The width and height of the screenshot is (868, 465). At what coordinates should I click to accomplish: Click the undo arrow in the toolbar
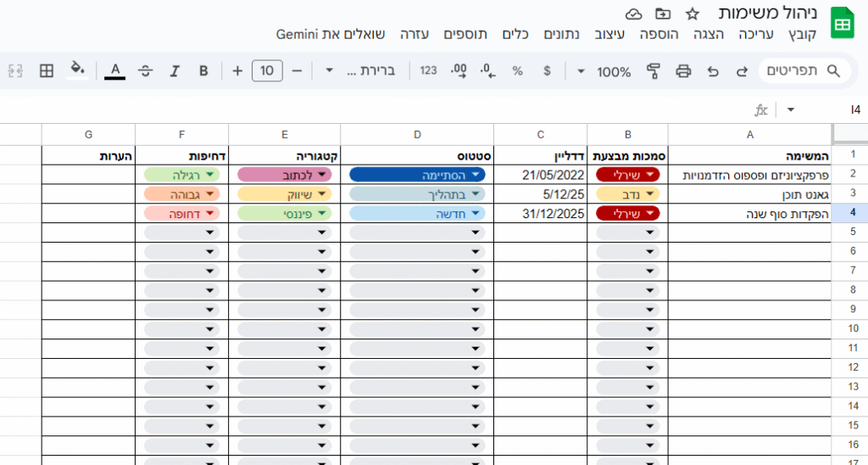tap(713, 71)
